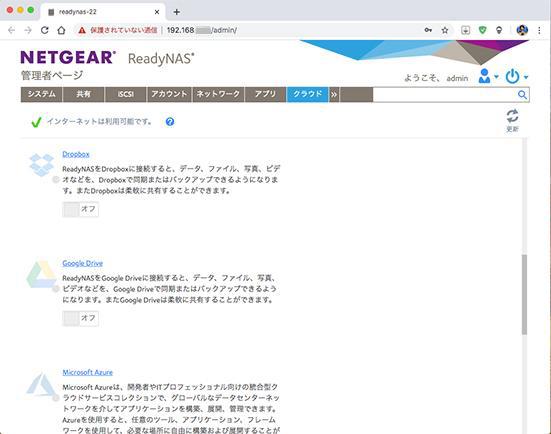Image resolution: width=551 pixels, height=434 pixels.
Task: Toggle the Google Drive オフ switch
Action: point(80,318)
